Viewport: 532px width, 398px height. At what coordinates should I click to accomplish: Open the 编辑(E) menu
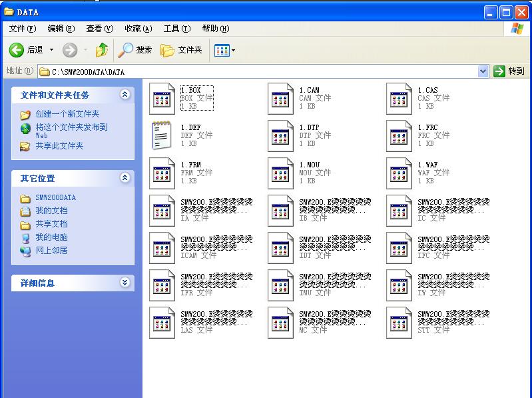point(61,29)
